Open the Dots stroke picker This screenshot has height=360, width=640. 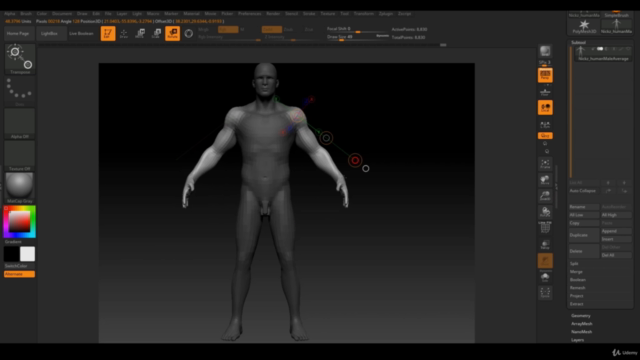20,91
